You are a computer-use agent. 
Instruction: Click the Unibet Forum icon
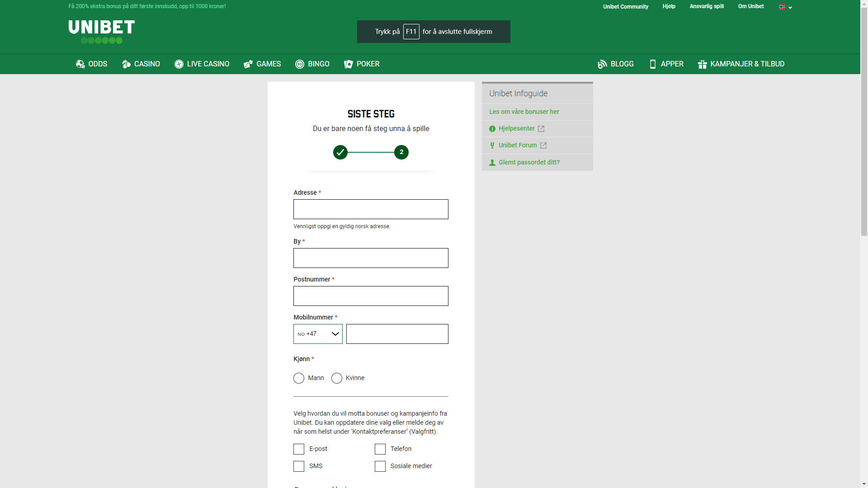492,145
